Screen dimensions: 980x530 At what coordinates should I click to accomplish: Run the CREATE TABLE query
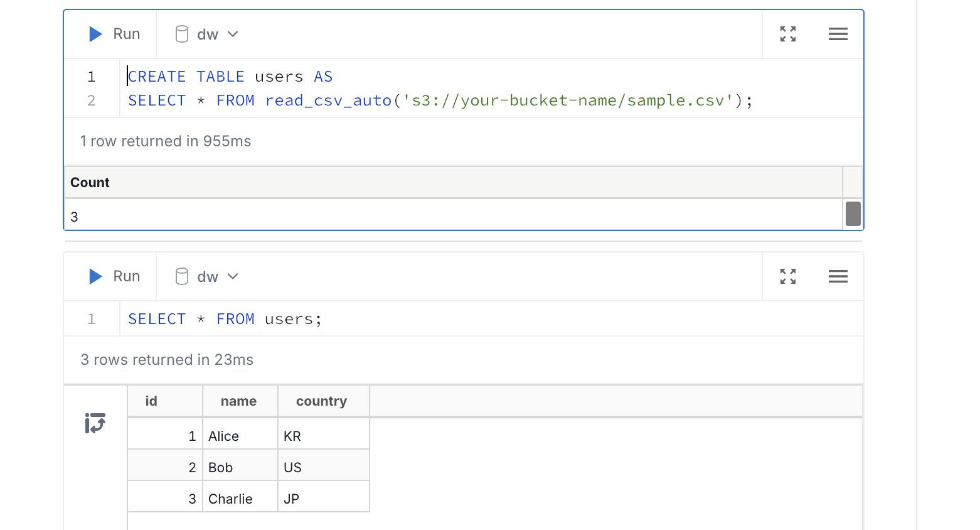(110, 34)
